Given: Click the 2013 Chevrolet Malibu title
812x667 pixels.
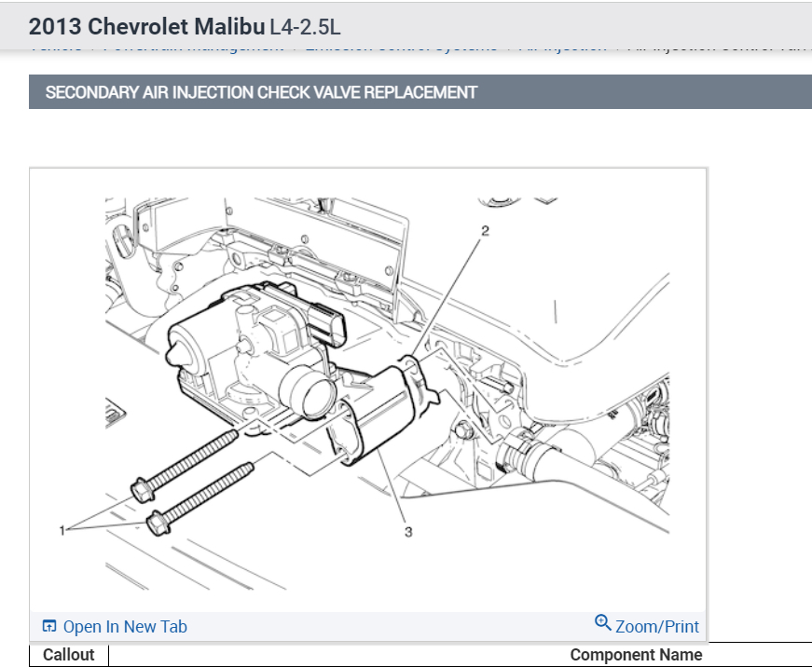Looking at the screenshot, I should 146,26.
